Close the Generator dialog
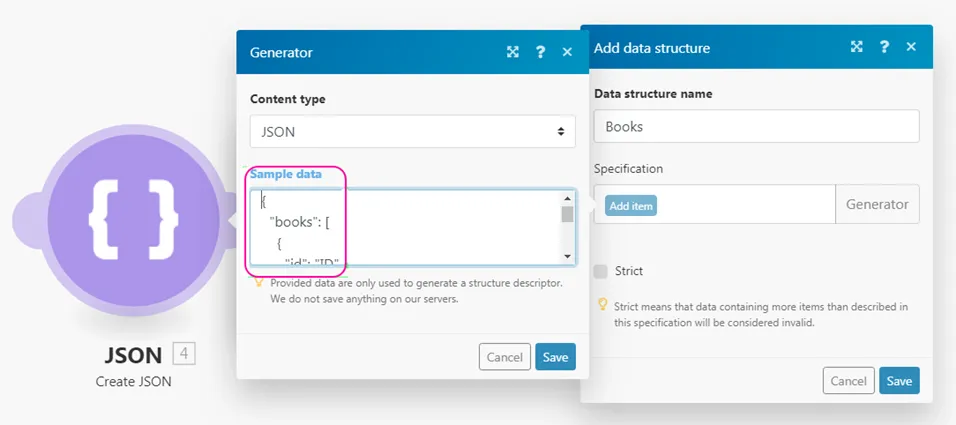 pyautogui.click(x=567, y=52)
